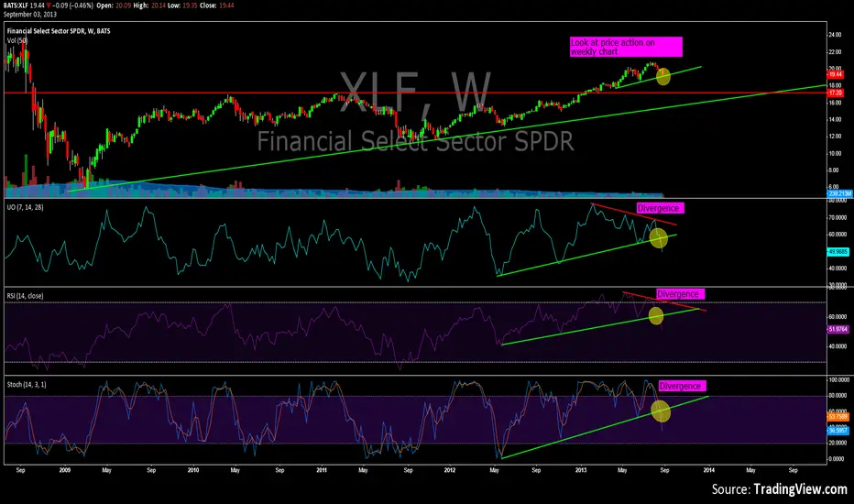
Task: Click the 10.00 price axis label
Action: [835, 154]
